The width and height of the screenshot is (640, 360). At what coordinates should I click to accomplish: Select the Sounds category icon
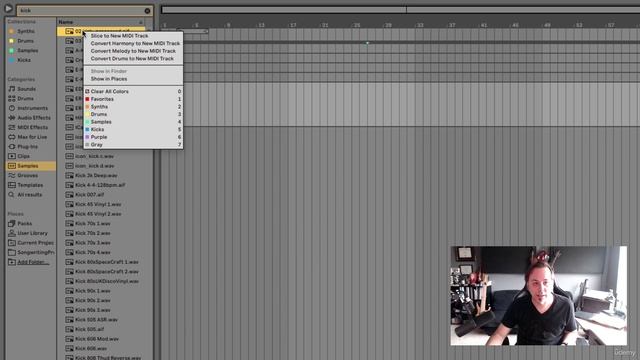12,89
